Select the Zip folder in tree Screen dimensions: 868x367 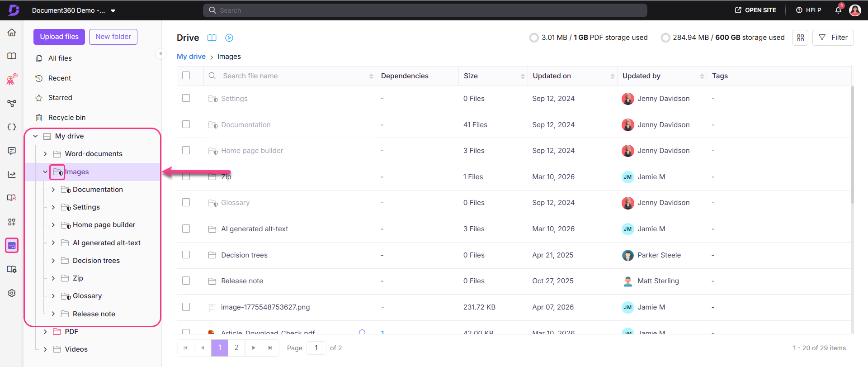point(78,278)
